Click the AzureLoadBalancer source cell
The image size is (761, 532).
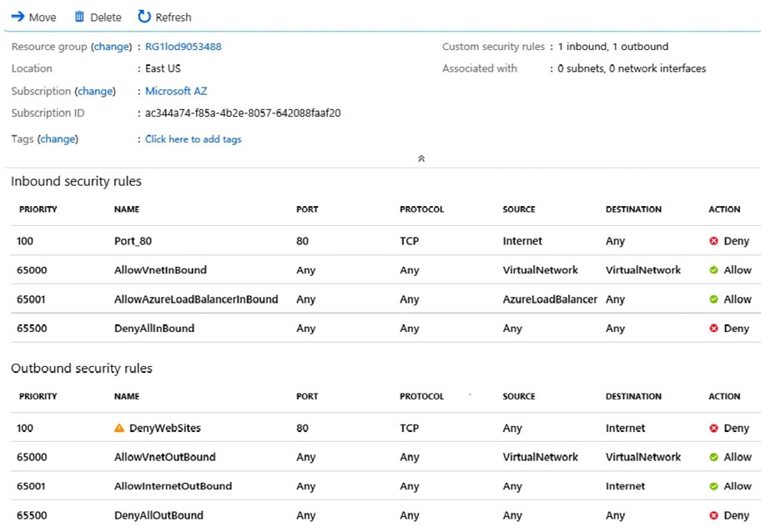point(550,299)
